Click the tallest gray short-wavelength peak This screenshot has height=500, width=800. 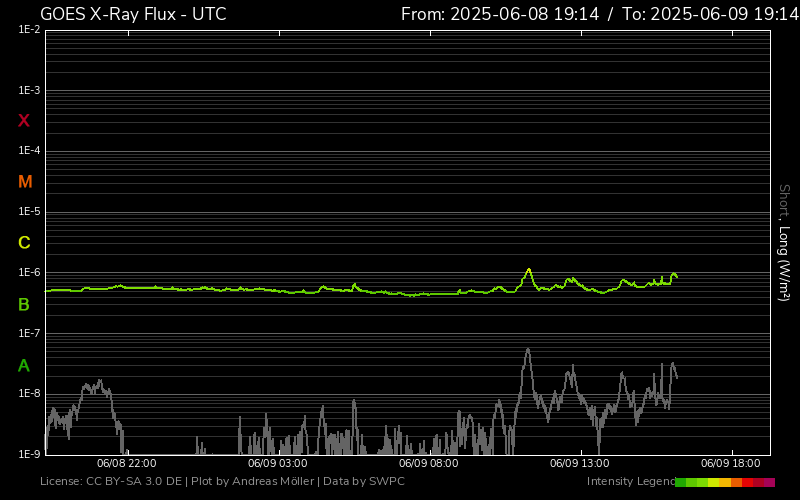(527, 350)
